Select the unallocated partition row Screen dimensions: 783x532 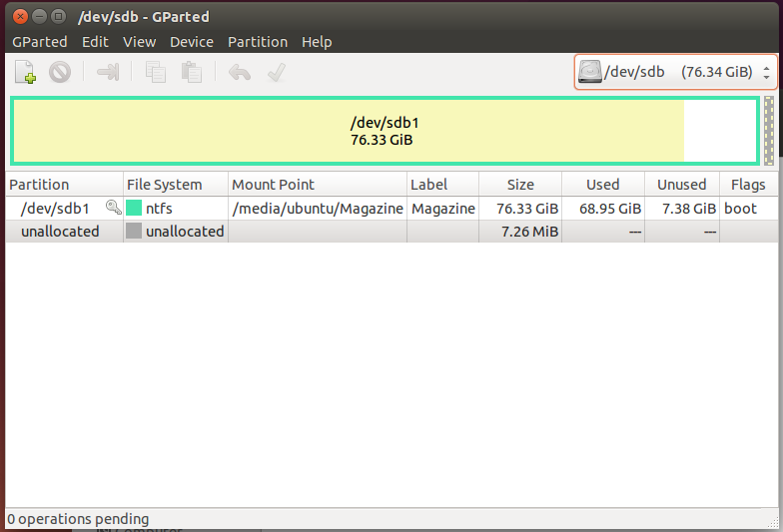tap(391, 232)
